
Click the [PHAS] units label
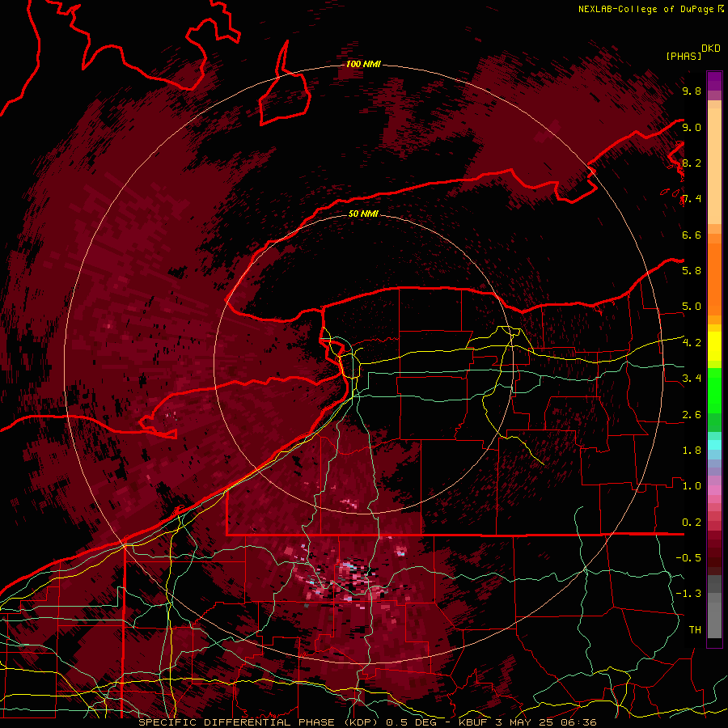(684, 56)
